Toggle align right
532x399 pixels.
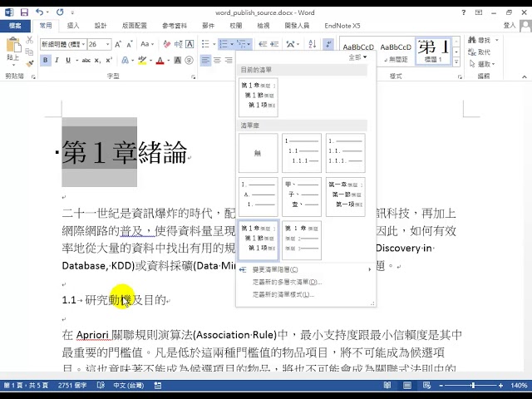click(x=229, y=61)
